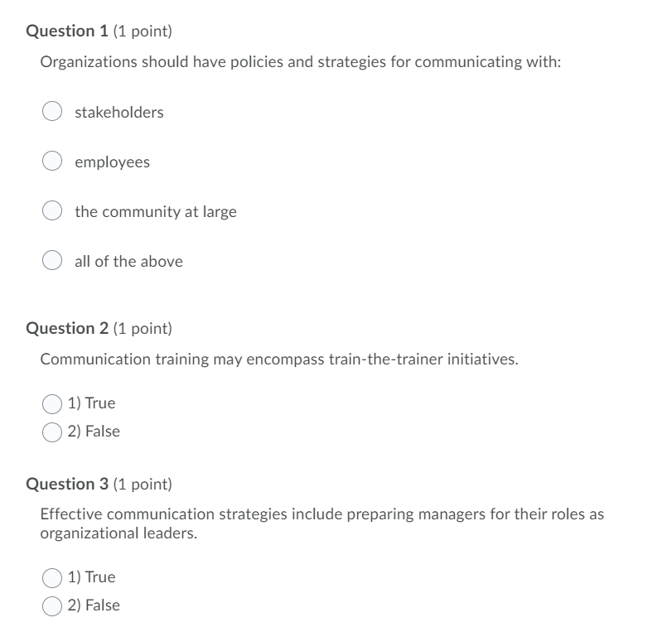
Task: Click the '2) False' label under Question 3
Action: point(96,605)
